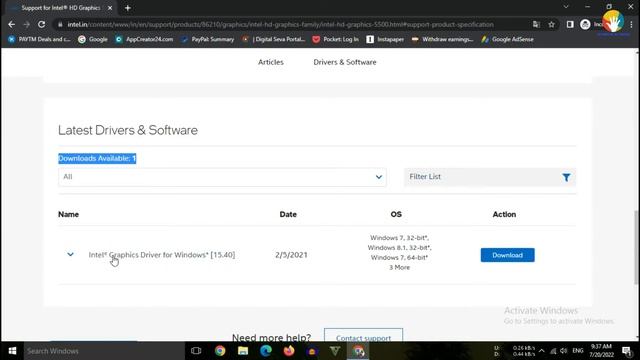Open the tab search chevron in title bar
Viewport: 640px width, 360px height.
[566, 7]
